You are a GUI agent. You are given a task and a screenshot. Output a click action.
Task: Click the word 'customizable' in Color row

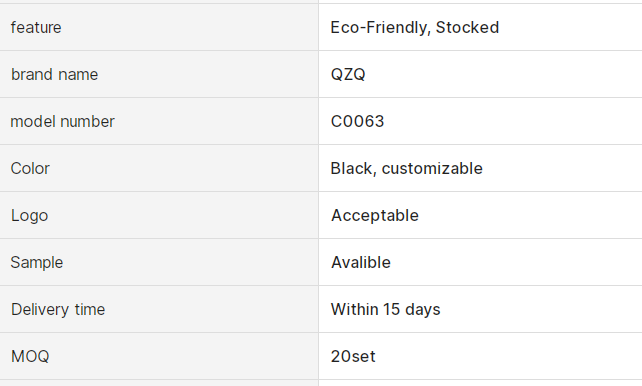click(432, 169)
